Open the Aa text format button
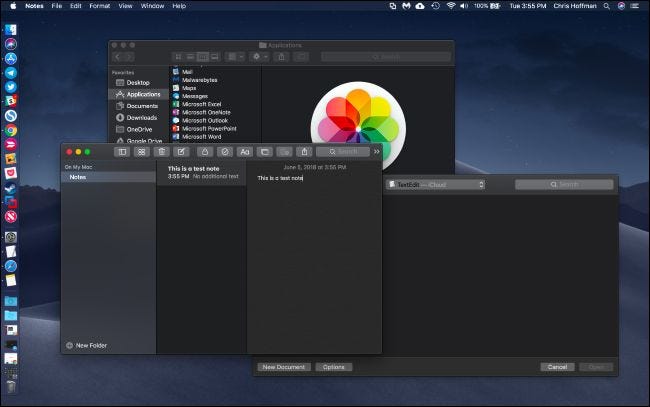 click(x=244, y=151)
